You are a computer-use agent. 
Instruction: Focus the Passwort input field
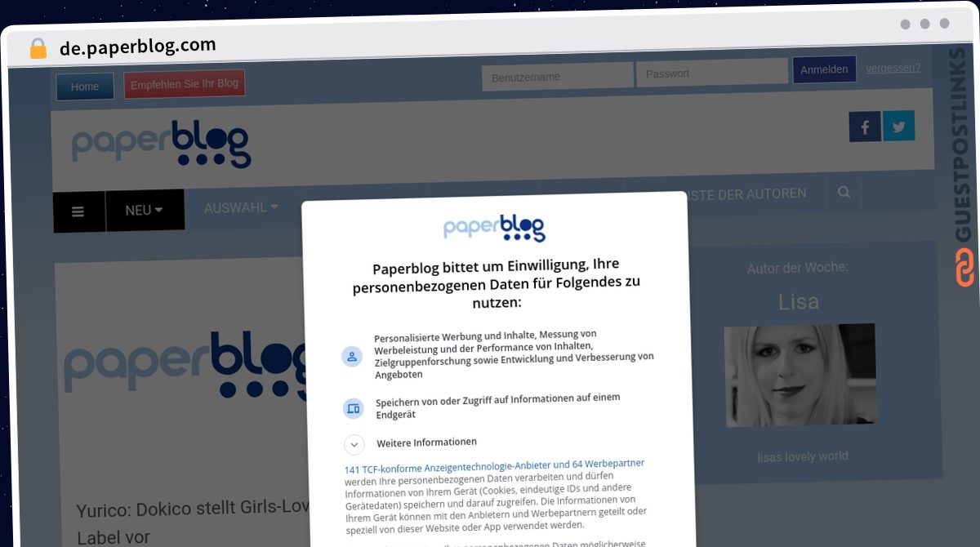click(712, 73)
